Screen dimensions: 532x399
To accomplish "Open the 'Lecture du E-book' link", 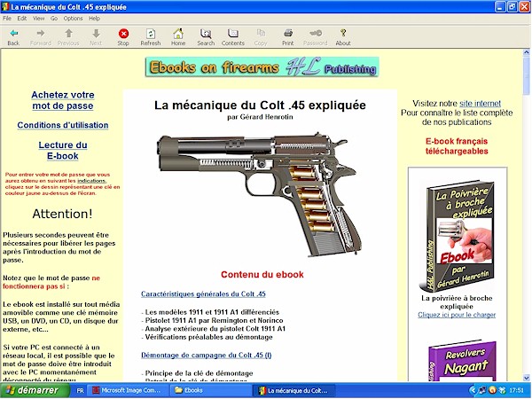I will (x=63, y=151).
